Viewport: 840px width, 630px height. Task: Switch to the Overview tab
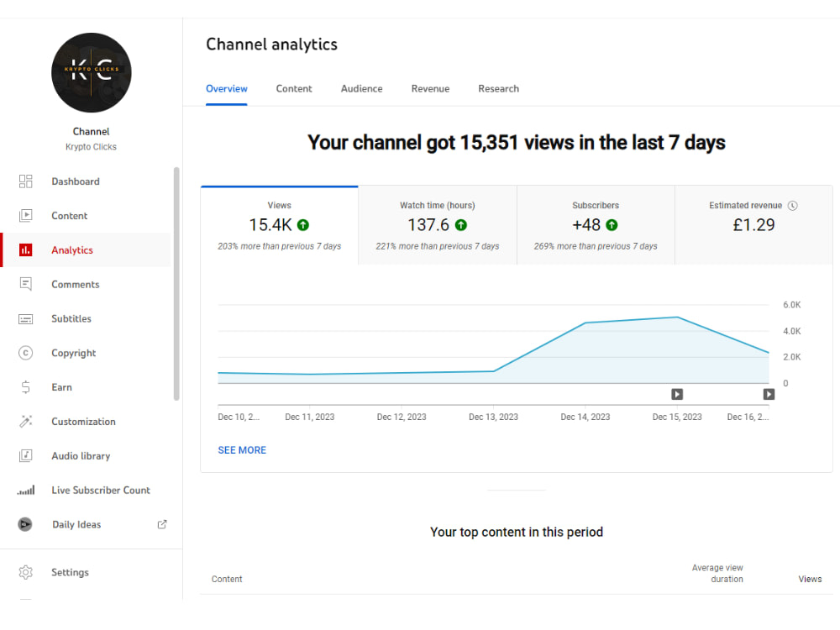click(227, 89)
